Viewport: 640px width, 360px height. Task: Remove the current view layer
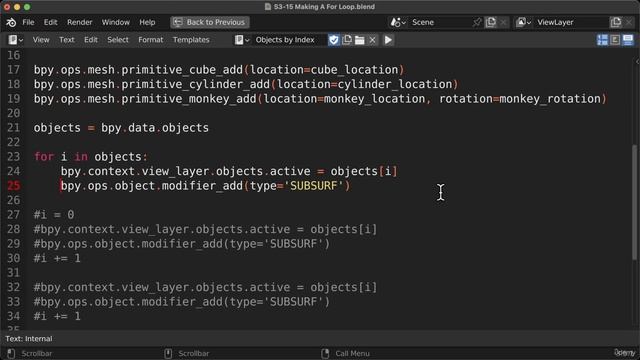click(x=629, y=22)
